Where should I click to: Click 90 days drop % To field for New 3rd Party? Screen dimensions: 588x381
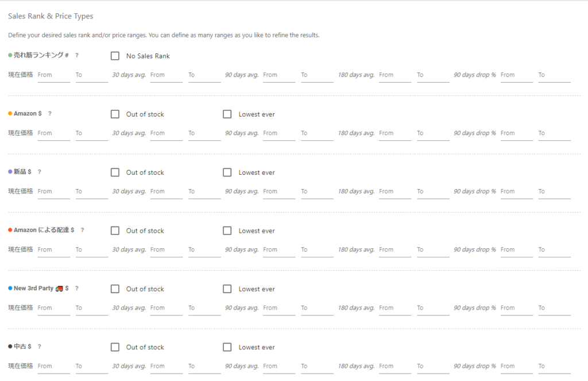click(x=554, y=308)
